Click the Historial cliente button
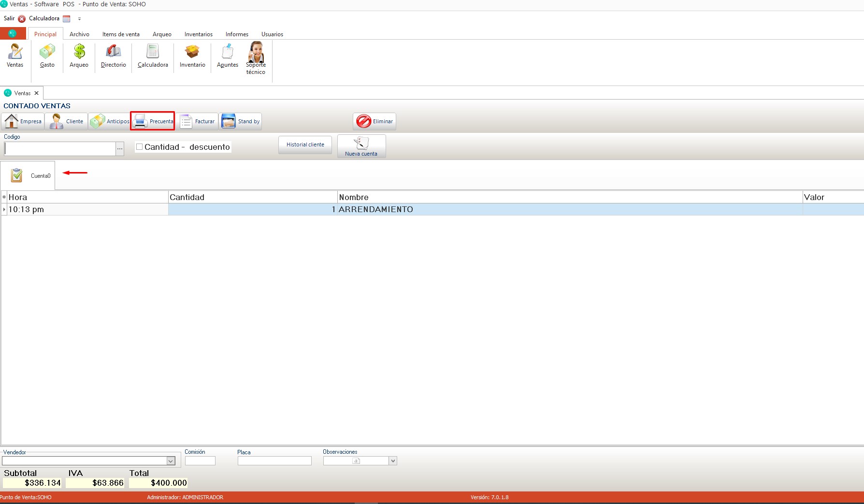 coord(305,144)
